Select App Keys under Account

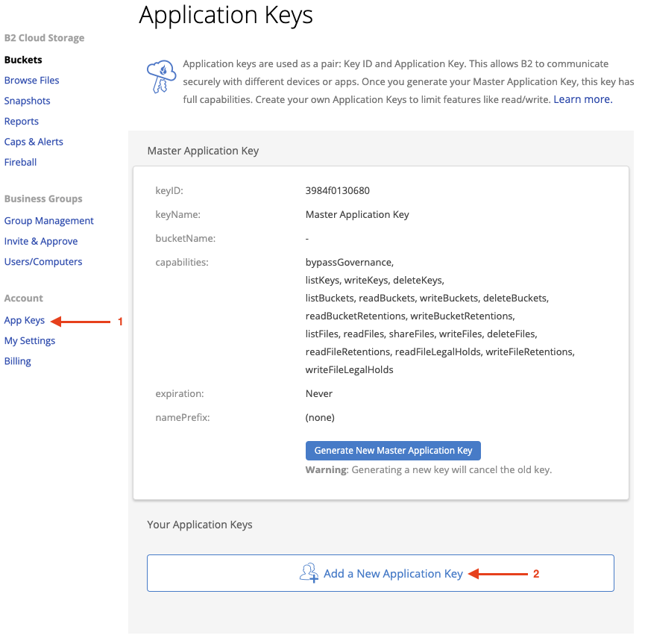pyautogui.click(x=25, y=320)
